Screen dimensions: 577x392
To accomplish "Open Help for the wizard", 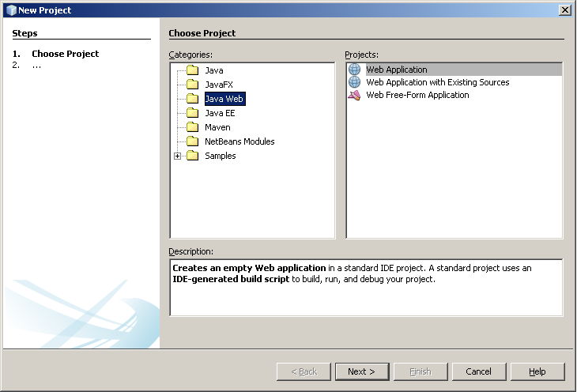I will 537,371.
